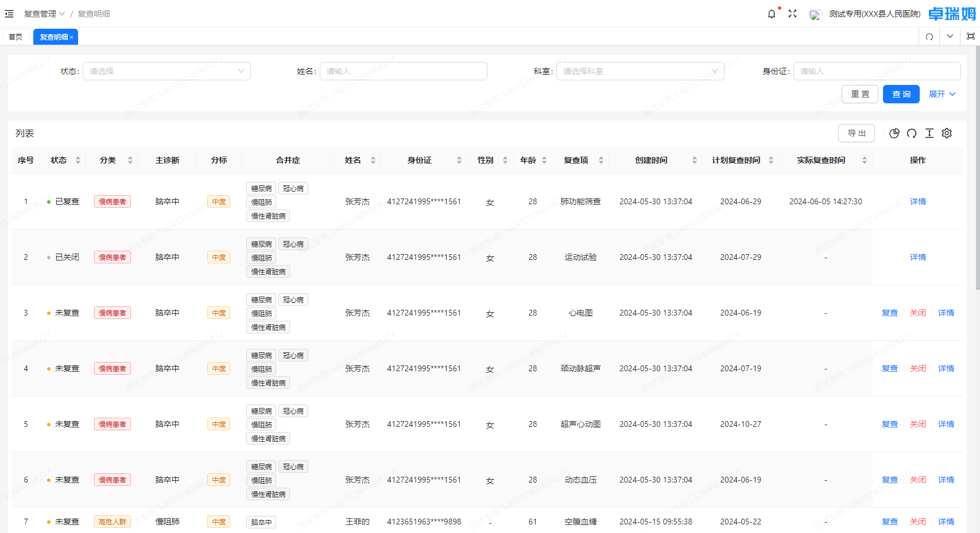This screenshot has height=533, width=980.
Task: Sort by 性别 column
Action: 505,160
